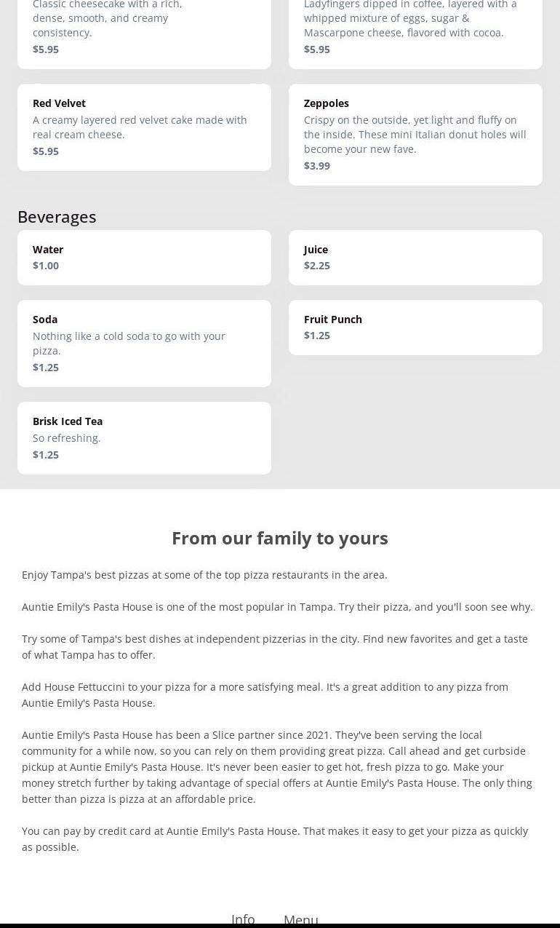560x928 pixels.
Task: Click the paragraph about Slice partner since 2021
Action: click(277, 766)
